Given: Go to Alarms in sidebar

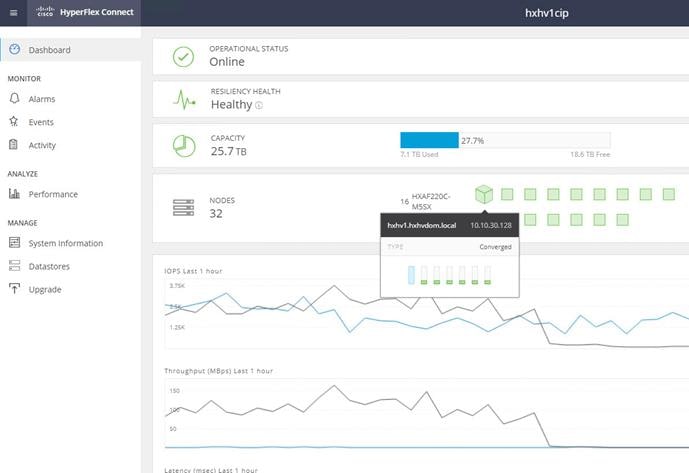Looking at the screenshot, I should tap(42, 99).
